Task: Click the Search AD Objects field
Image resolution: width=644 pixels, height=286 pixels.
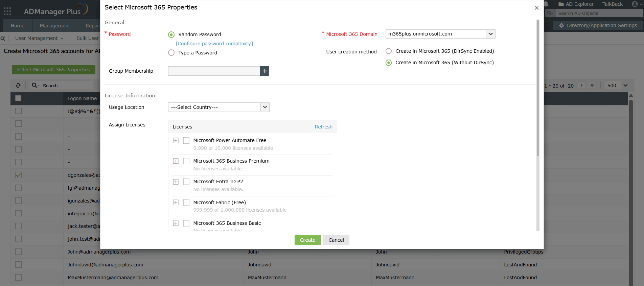Action: coord(599,13)
